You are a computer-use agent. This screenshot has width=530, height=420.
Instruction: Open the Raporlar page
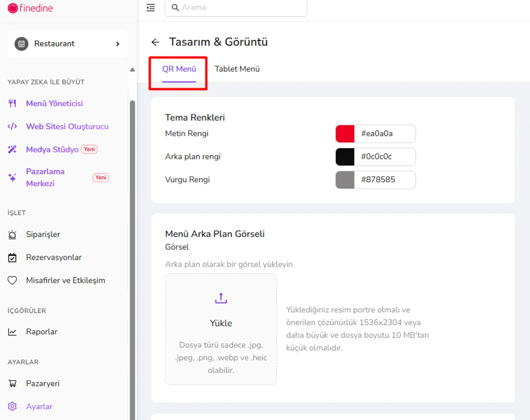[42, 331]
